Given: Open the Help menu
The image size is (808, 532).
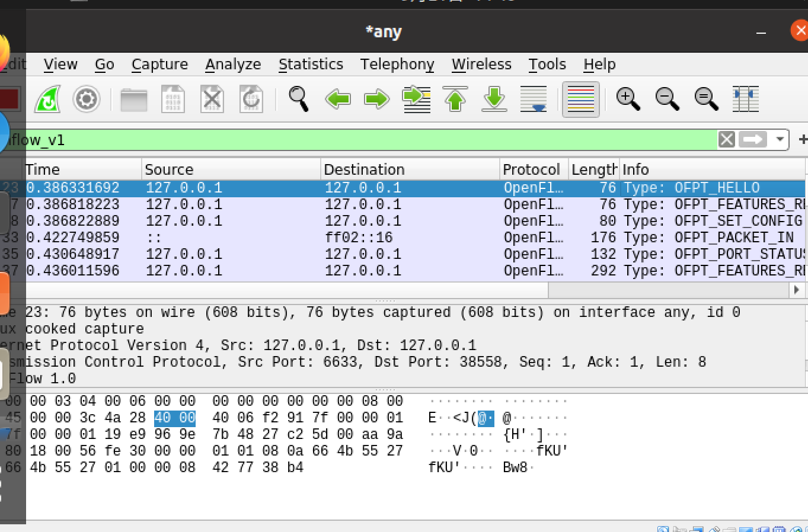Looking at the screenshot, I should click(x=599, y=64).
